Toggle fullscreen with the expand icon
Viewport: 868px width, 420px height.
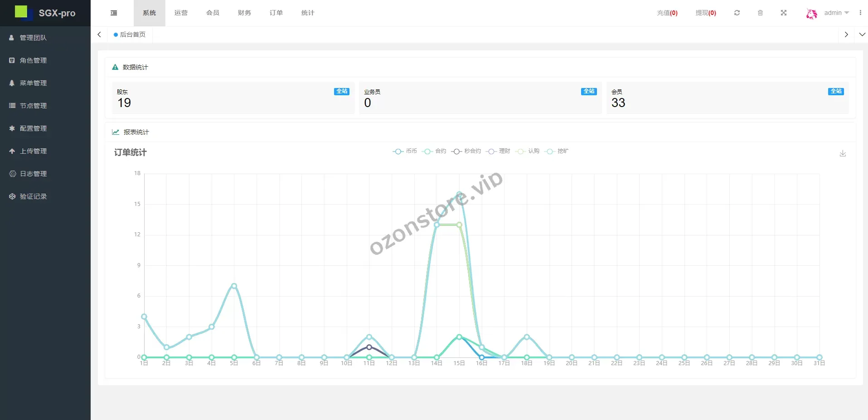[x=784, y=13]
